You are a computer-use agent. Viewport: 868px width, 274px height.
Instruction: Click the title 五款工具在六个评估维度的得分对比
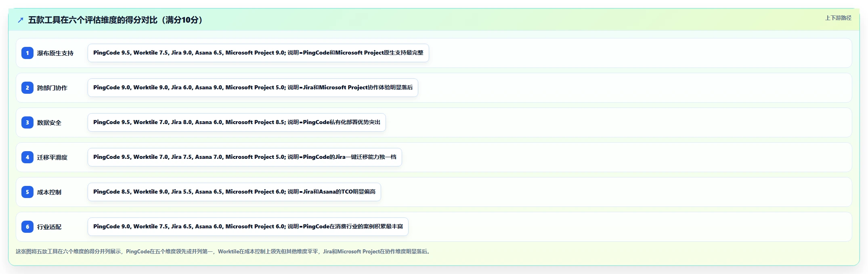tap(115, 20)
